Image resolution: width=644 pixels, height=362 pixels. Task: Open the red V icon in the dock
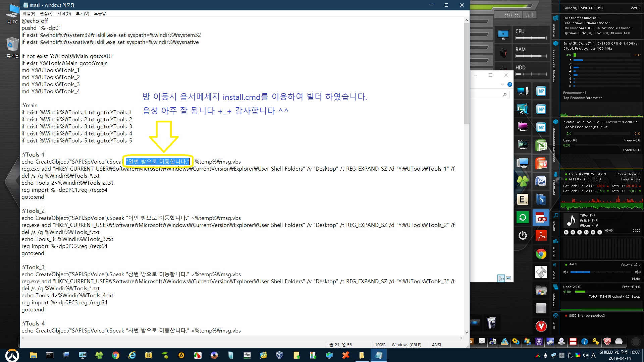click(x=541, y=326)
